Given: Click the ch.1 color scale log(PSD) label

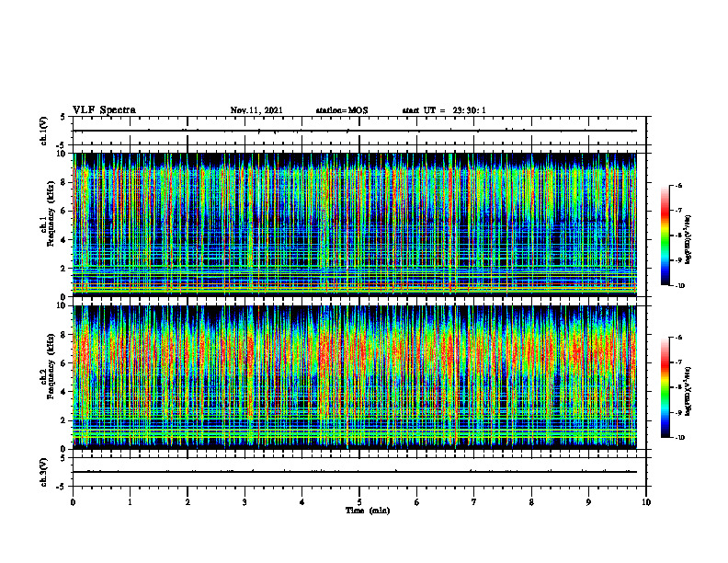Looking at the screenshot, I should pos(689,240).
